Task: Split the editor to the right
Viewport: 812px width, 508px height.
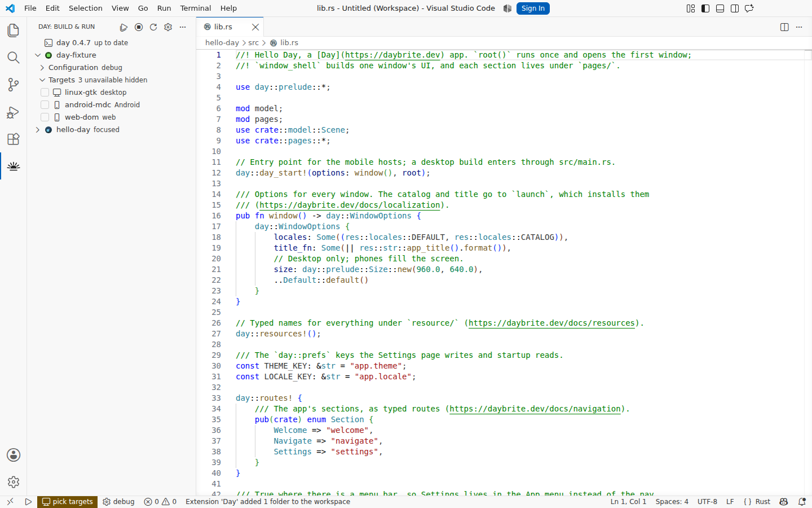Action: tap(784, 27)
